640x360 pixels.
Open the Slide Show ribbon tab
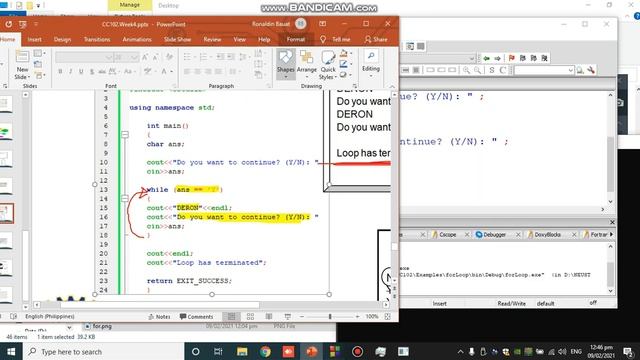[x=178, y=39]
